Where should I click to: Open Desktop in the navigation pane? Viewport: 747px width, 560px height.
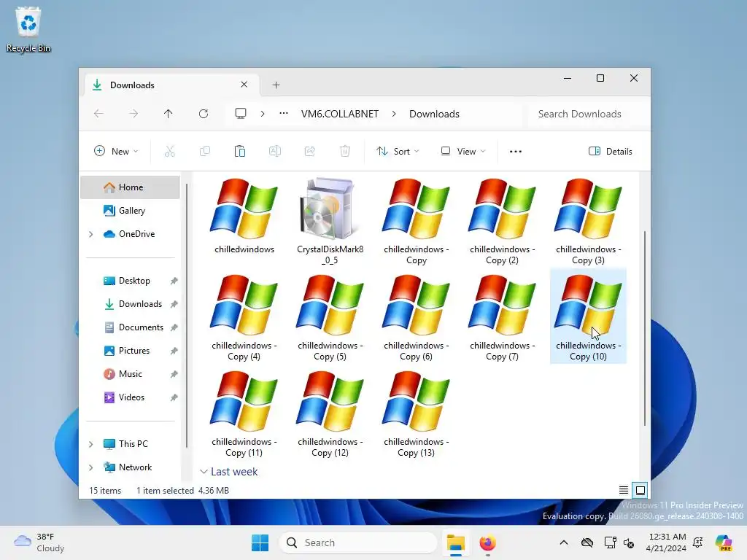coord(130,281)
